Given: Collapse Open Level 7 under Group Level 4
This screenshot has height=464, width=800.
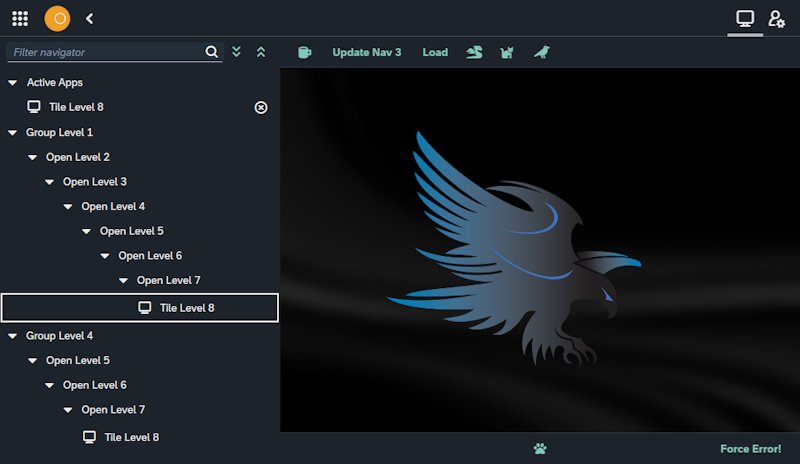Looking at the screenshot, I should point(68,409).
